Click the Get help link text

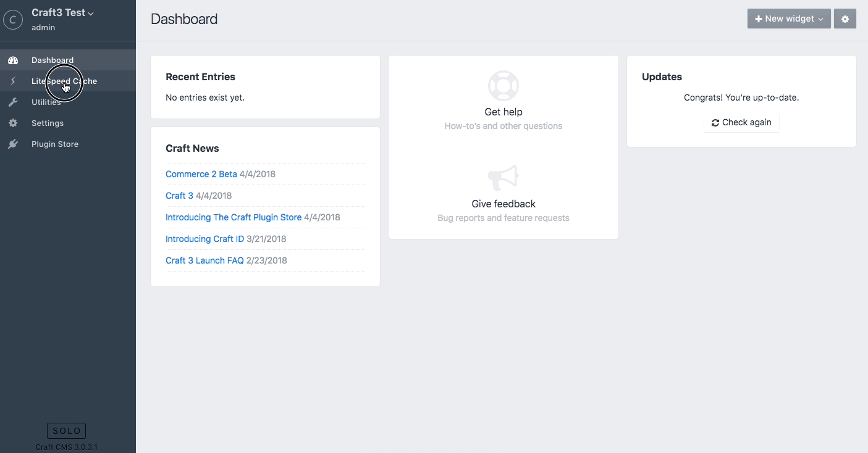[x=504, y=112]
